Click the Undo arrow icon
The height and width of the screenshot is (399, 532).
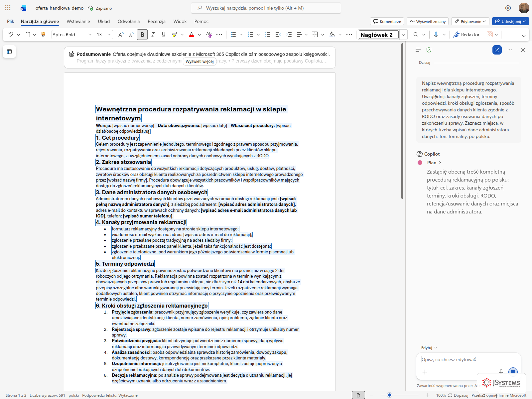pos(11,35)
